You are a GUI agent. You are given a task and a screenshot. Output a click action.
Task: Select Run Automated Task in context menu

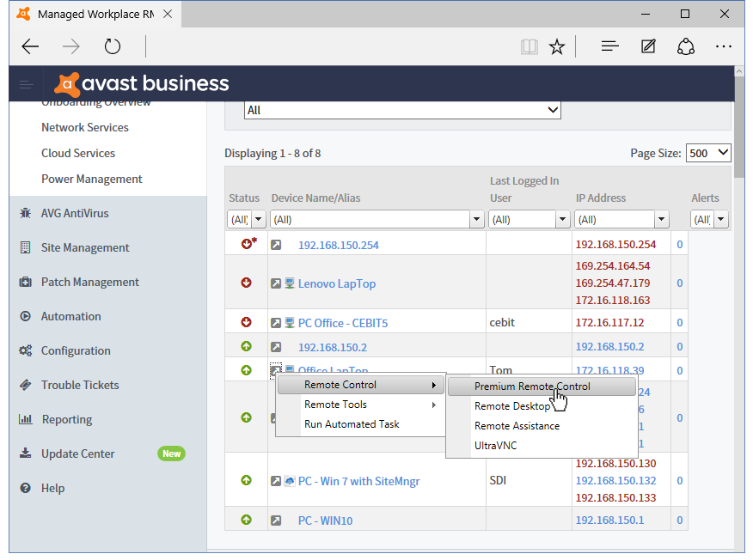click(x=352, y=424)
